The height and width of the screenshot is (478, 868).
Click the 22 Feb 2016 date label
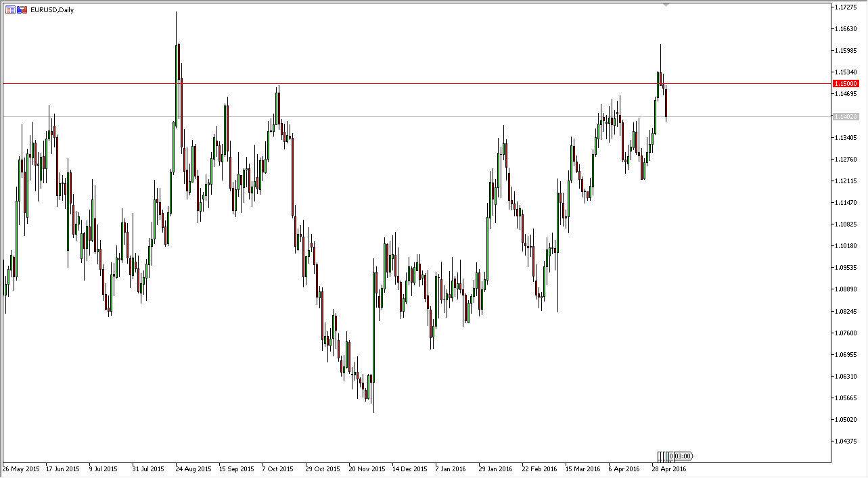pyautogui.click(x=539, y=469)
